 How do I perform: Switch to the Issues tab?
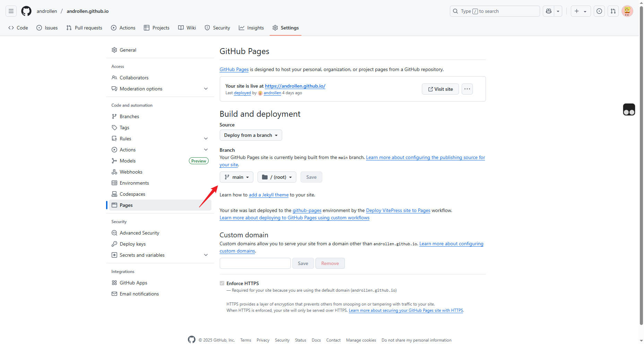click(47, 28)
